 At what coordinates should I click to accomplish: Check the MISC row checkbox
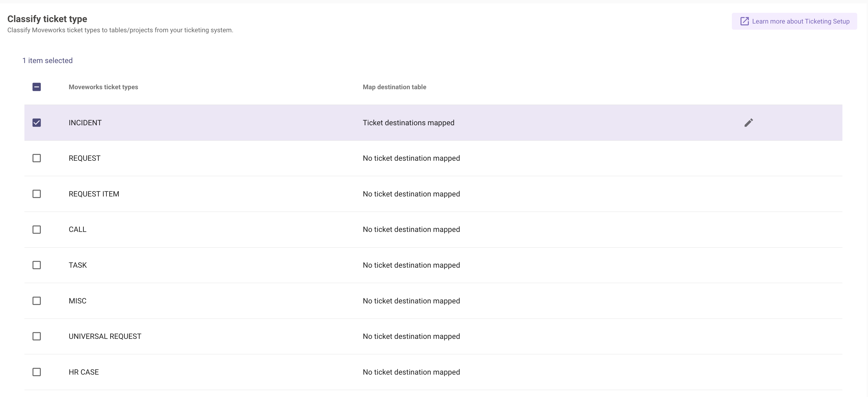coord(37,301)
